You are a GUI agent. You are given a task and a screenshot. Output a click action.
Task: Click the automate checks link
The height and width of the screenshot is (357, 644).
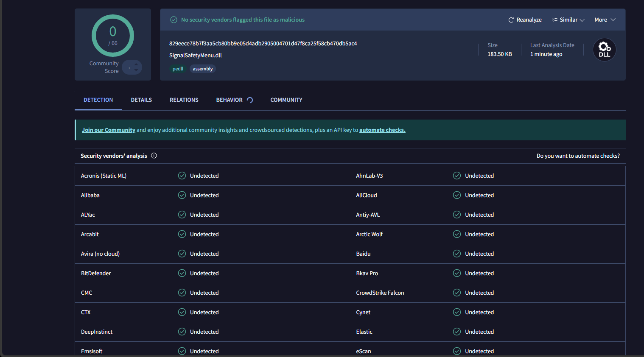click(382, 130)
